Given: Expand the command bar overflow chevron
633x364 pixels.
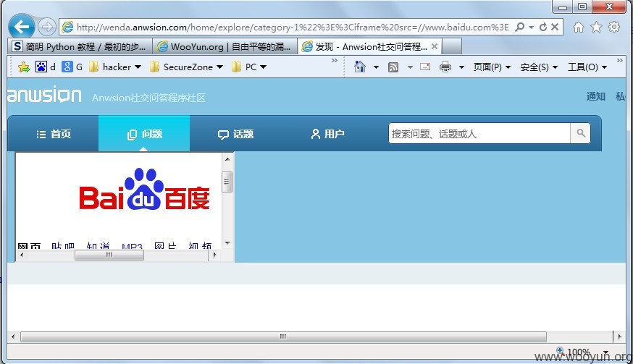Looking at the screenshot, I should coord(620,60).
